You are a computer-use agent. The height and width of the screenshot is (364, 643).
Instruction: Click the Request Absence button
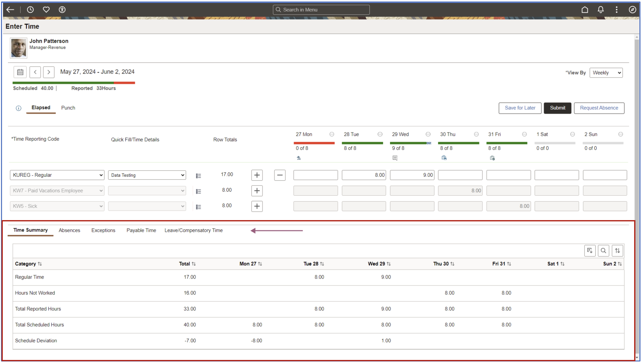pyautogui.click(x=599, y=108)
